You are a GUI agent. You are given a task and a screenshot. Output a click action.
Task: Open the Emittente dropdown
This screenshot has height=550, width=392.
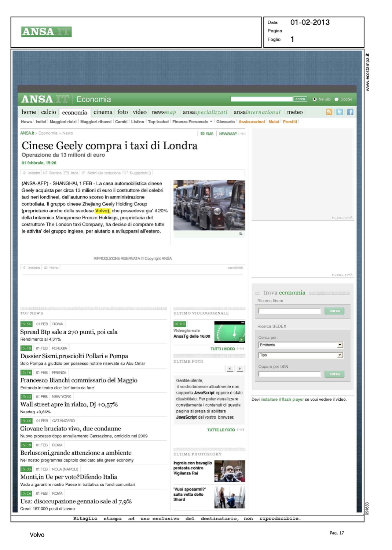tap(340, 345)
